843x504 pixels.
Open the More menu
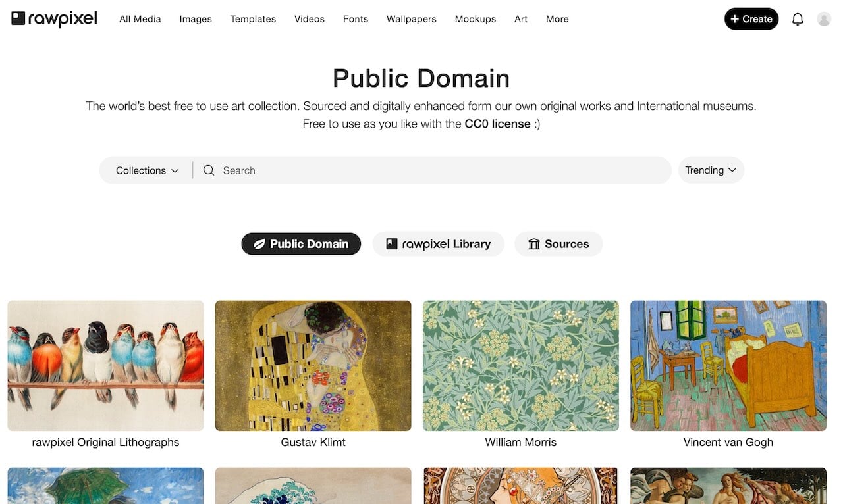click(x=557, y=19)
